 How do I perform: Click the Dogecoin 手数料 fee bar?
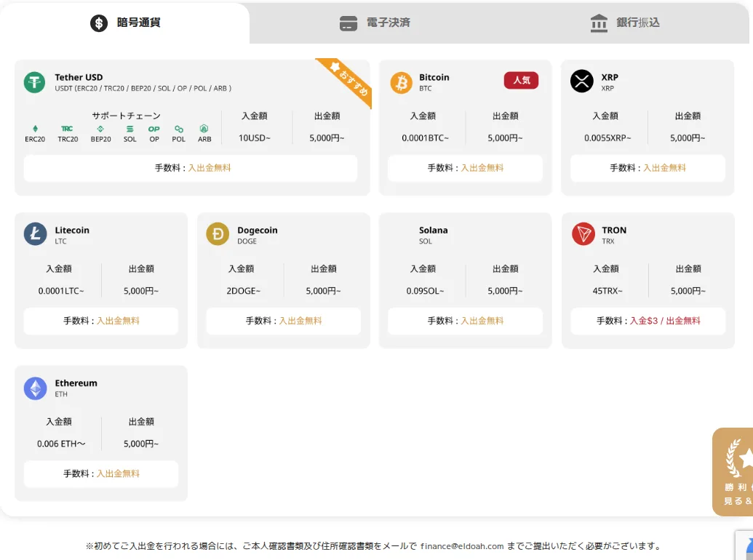point(283,321)
